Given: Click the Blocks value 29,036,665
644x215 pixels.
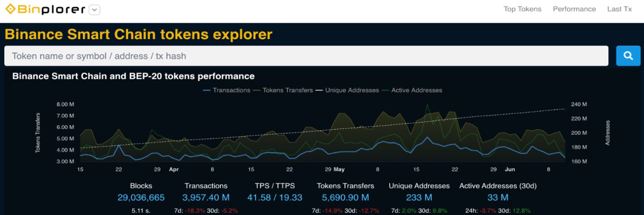Looking at the screenshot, I should click(141, 198).
